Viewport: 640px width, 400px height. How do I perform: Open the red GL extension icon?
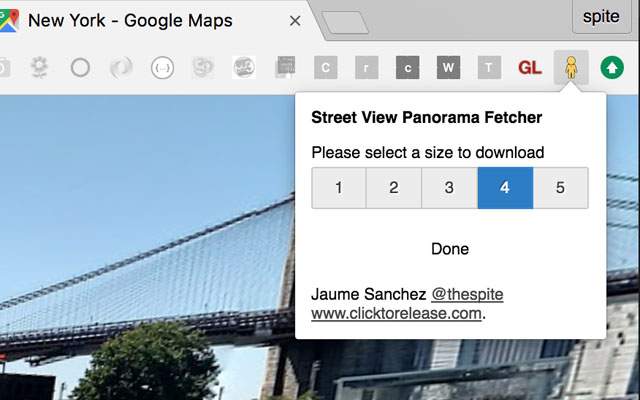[530, 68]
